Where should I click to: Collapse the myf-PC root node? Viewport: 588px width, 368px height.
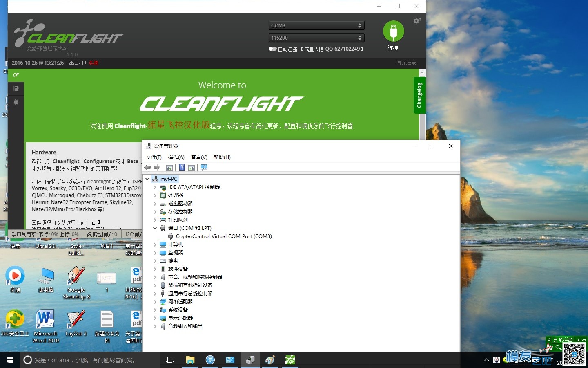147,179
